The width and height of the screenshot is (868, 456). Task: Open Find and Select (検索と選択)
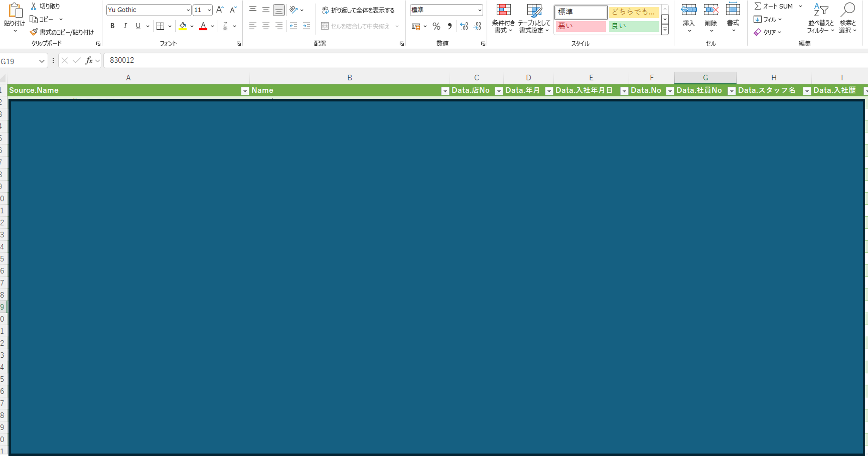point(848,18)
